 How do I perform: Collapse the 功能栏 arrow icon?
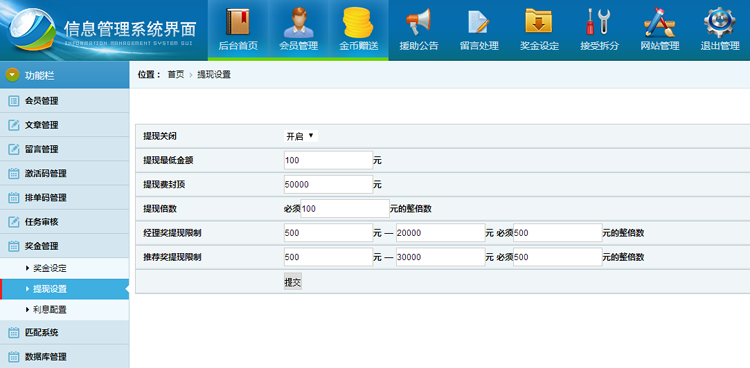[x=12, y=75]
